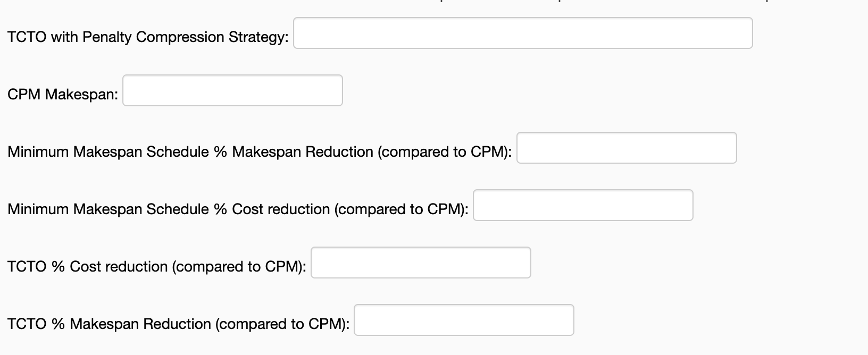Place cursor in box right of 'CPM Makespan:'

pos(232,90)
